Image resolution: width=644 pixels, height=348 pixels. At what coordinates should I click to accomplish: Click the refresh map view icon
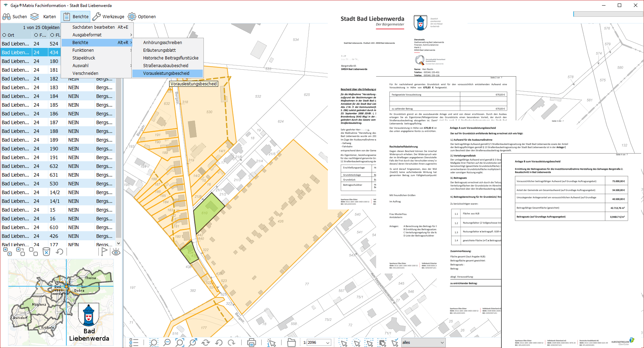pyautogui.click(x=206, y=342)
